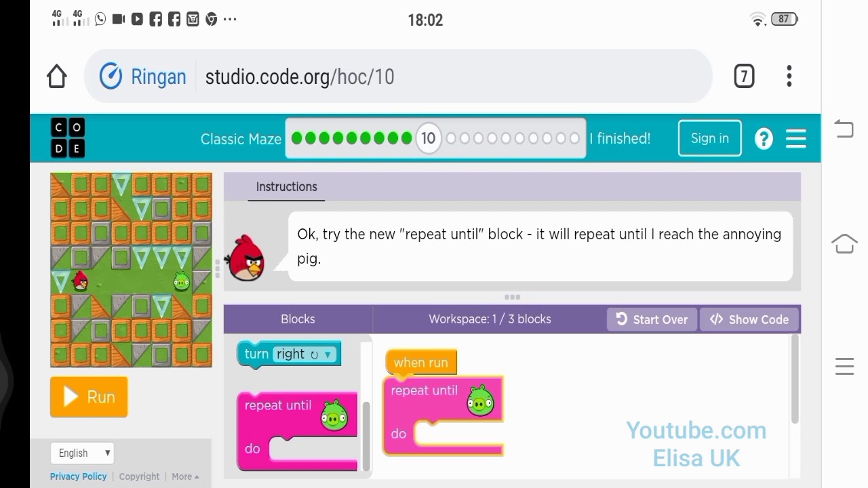Open the help question mark icon
Screen dimensions: 868x488
pos(764,138)
